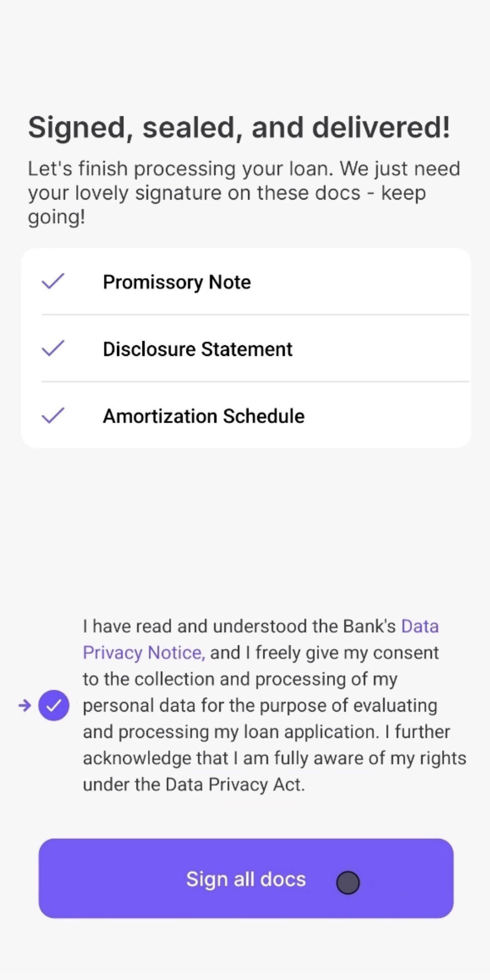Click the 'Signed, sealed, and delivered!' heading

[239, 127]
